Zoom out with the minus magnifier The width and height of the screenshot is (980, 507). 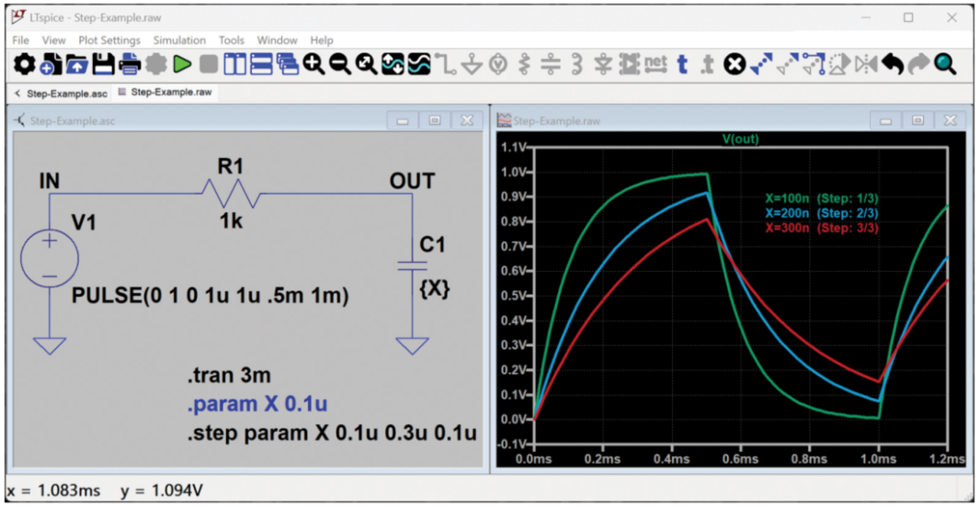point(340,63)
